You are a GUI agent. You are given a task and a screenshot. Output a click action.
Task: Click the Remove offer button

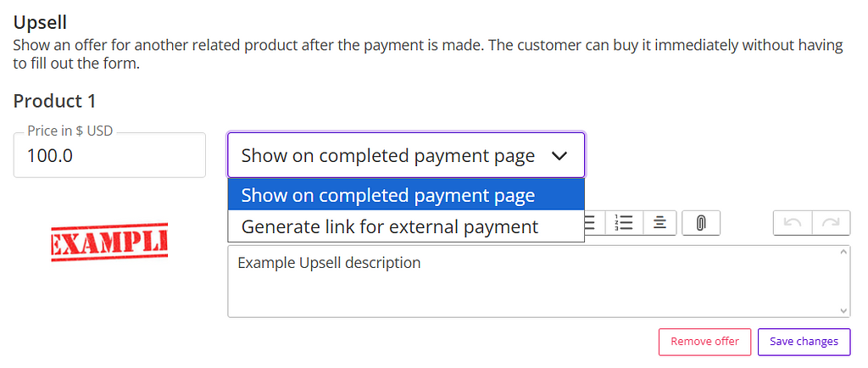click(704, 342)
